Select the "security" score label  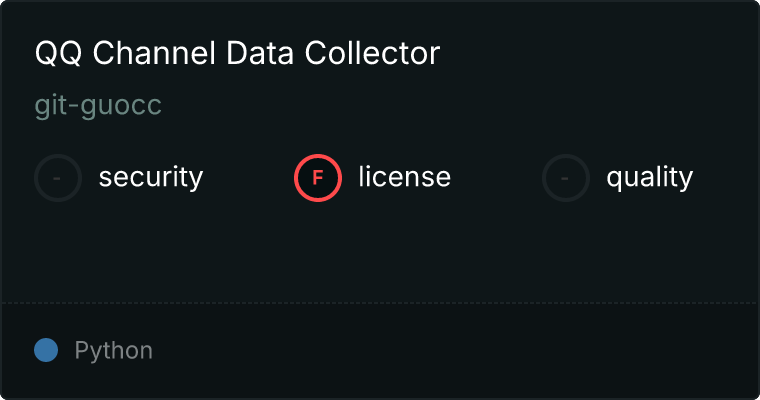(150, 178)
